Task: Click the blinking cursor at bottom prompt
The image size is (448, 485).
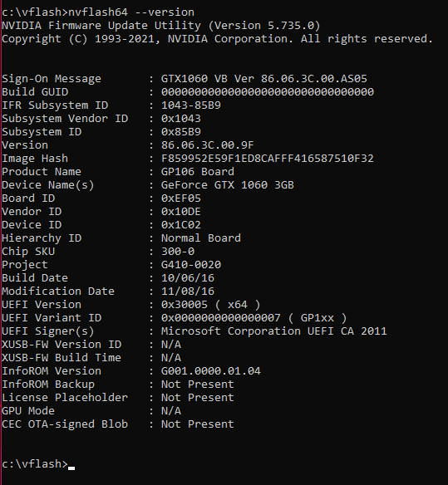Action: (x=71, y=468)
